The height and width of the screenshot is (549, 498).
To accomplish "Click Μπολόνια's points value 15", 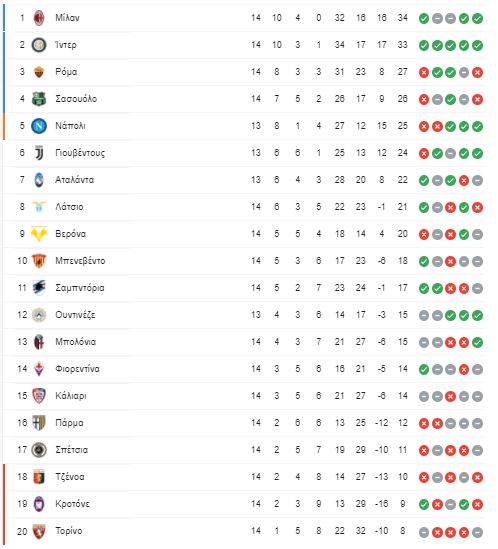I will tap(402, 342).
